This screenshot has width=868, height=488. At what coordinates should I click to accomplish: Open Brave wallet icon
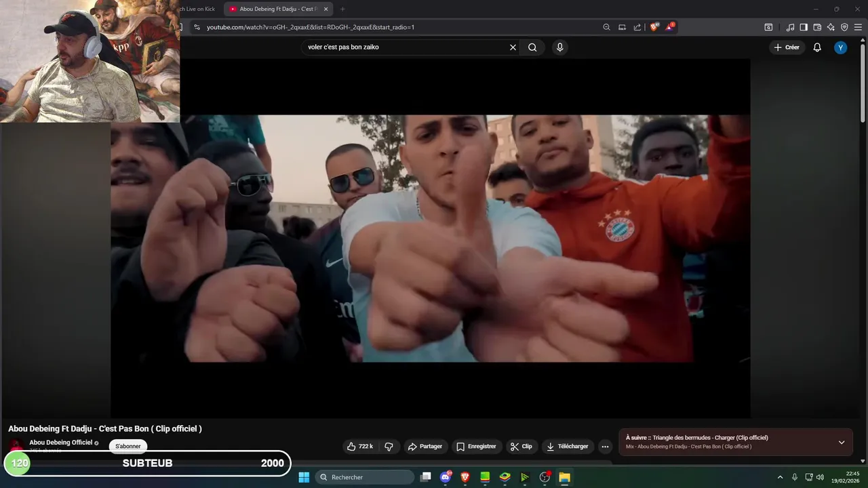(x=817, y=27)
